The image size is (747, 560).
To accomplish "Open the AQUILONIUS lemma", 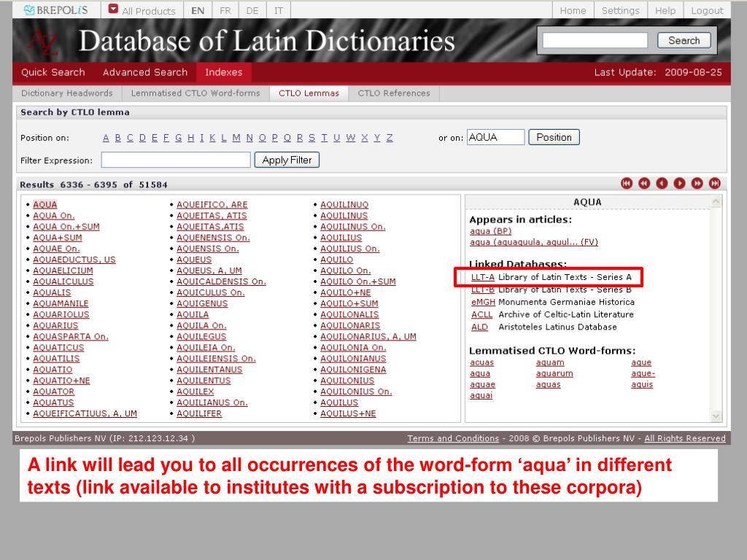I will [x=347, y=381].
